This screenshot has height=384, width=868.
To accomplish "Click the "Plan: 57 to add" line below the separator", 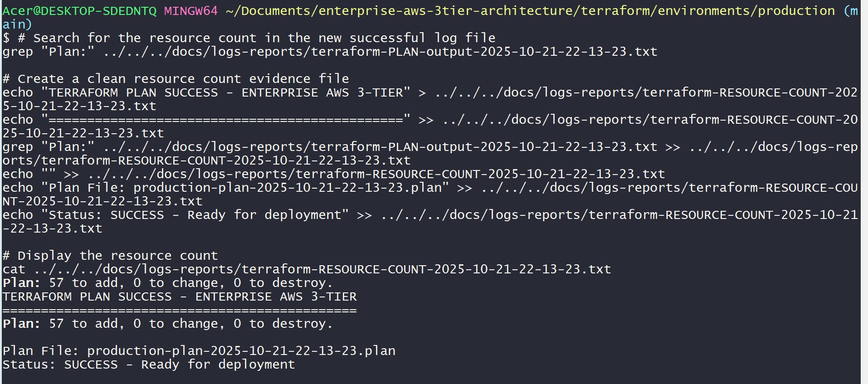I will 168,323.
